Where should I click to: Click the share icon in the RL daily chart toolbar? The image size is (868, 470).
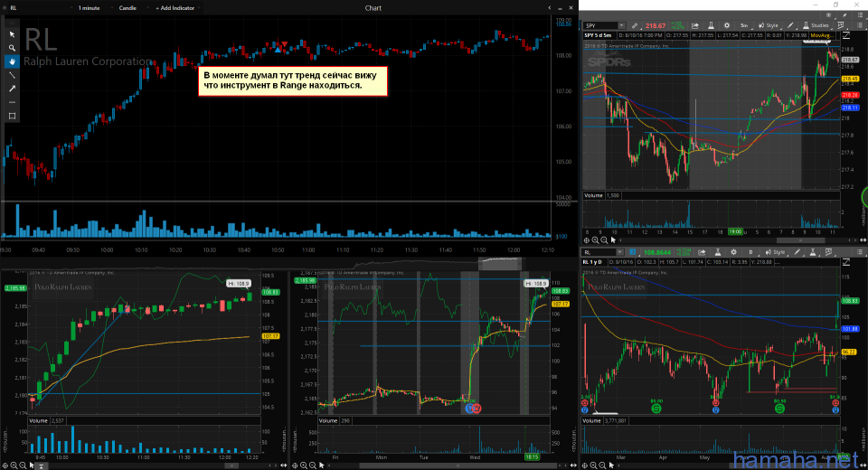click(702, 252)
